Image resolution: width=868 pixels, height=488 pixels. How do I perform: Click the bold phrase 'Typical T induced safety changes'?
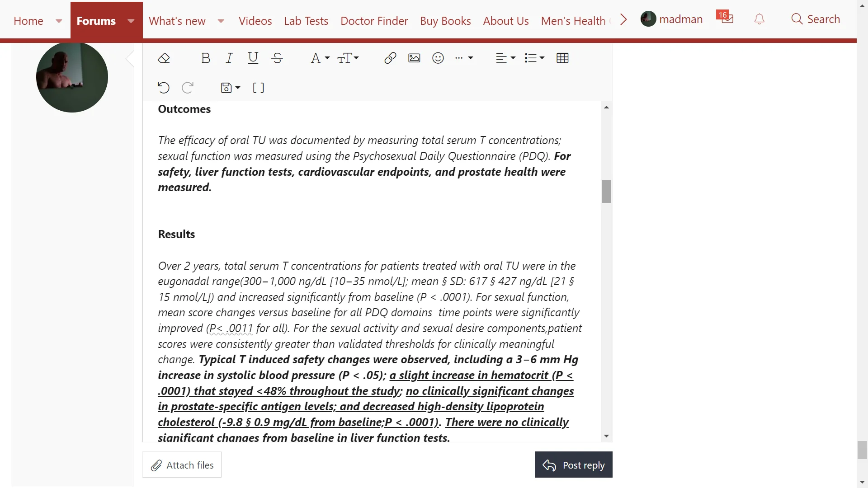pyautogui.click(x=284, y=360)
